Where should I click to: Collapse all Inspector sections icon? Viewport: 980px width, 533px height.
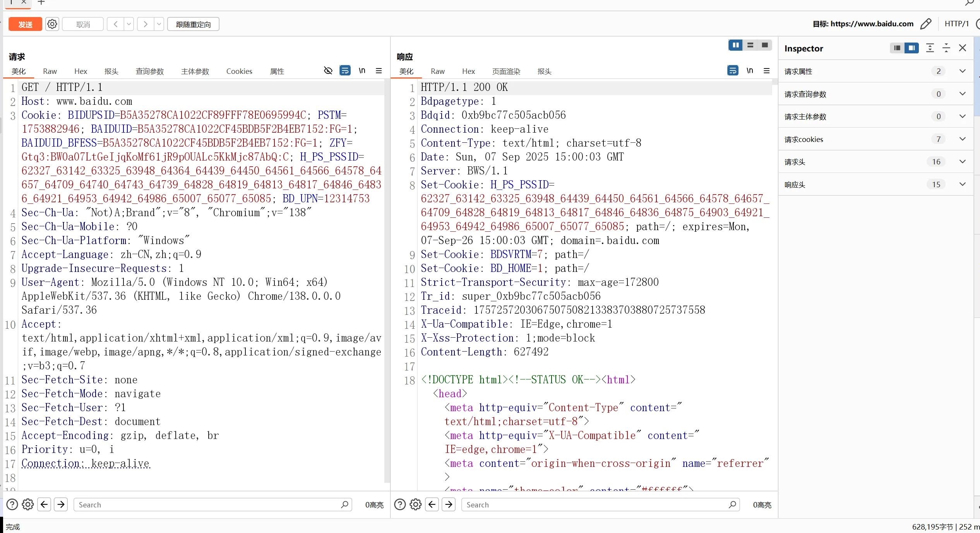click(x=946, y=48)
